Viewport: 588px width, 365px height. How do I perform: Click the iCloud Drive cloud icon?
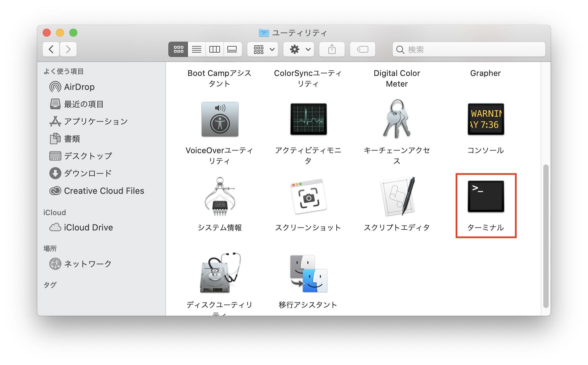pos(55,227)
